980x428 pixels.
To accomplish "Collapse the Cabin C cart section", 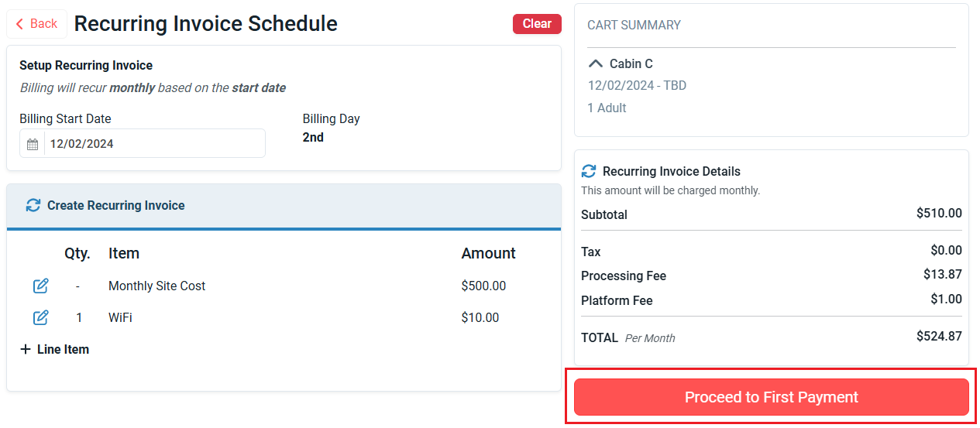I will [x=595, y=64].
